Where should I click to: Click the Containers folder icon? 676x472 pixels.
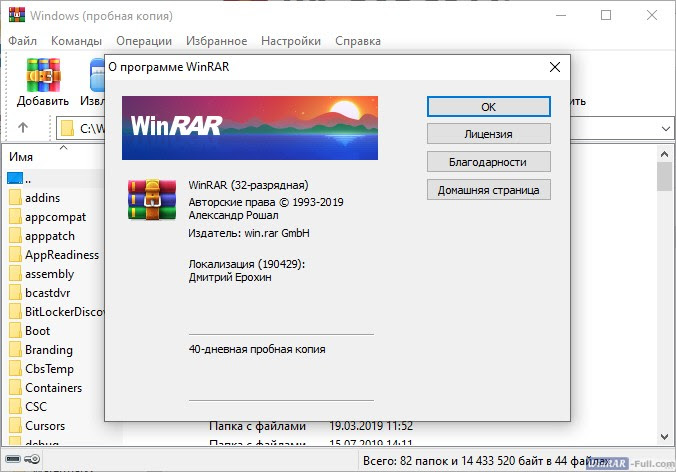pyautogui.click(x=16, y=388)
